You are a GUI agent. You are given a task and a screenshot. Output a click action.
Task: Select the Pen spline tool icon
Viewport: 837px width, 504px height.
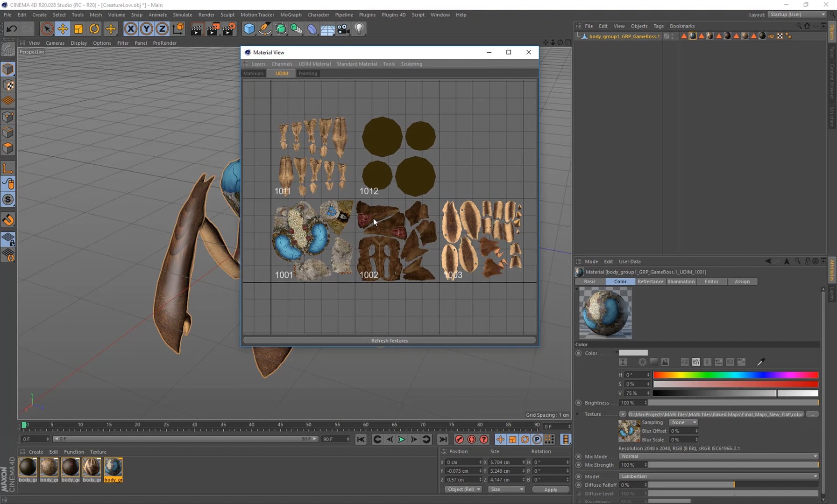(x=265, y=28)
